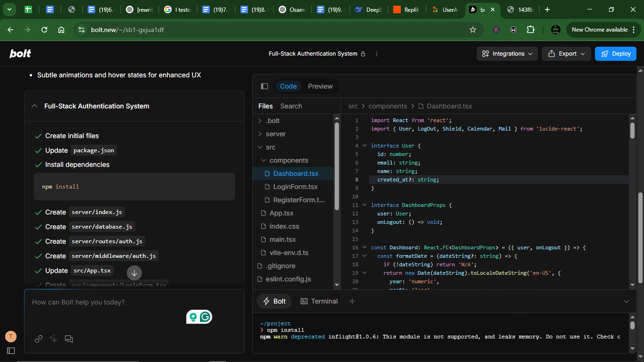Open a new Chrome tab
The height and width of the screenshot is (362, 644).
click(547, 9)
